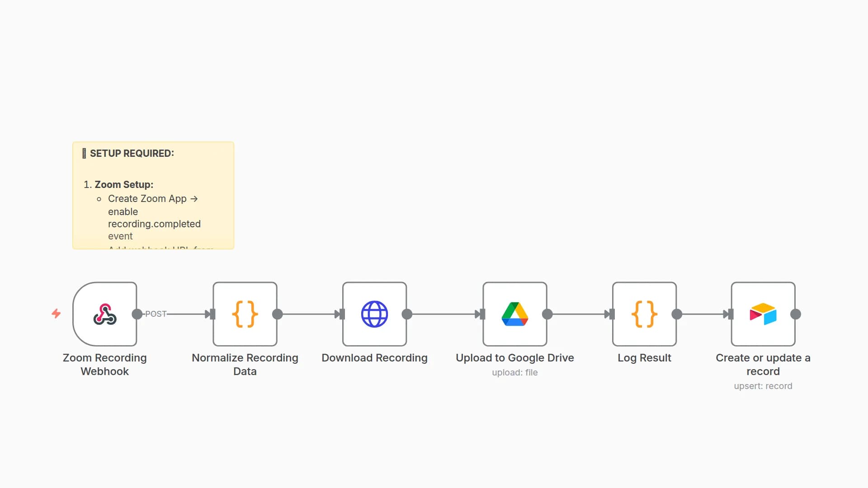868x488 pixels.
Task: Click the Zoom Setup heading in note
Action: point(123,184)
